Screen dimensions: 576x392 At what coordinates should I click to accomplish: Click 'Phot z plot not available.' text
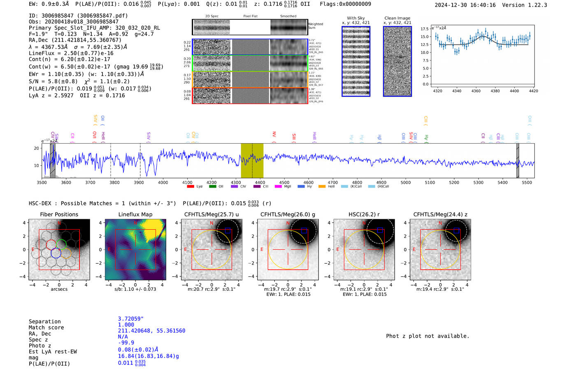point(427,336)
